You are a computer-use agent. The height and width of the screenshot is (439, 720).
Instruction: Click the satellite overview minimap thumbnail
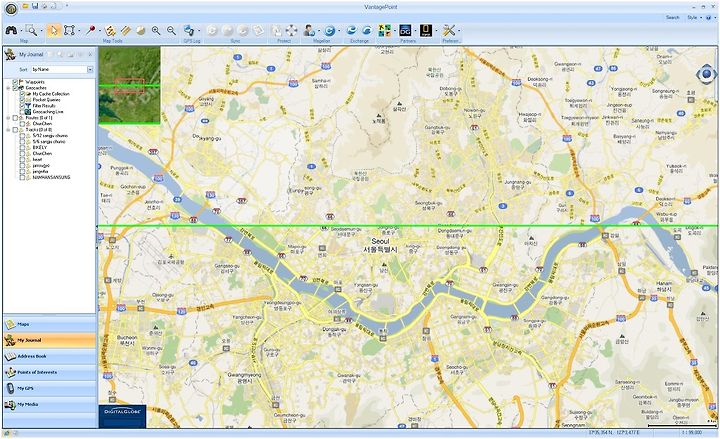pos(129,85)
